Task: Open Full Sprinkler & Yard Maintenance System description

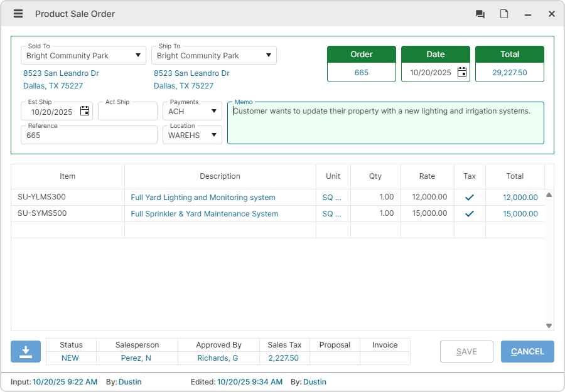Action: coord(204,213)
